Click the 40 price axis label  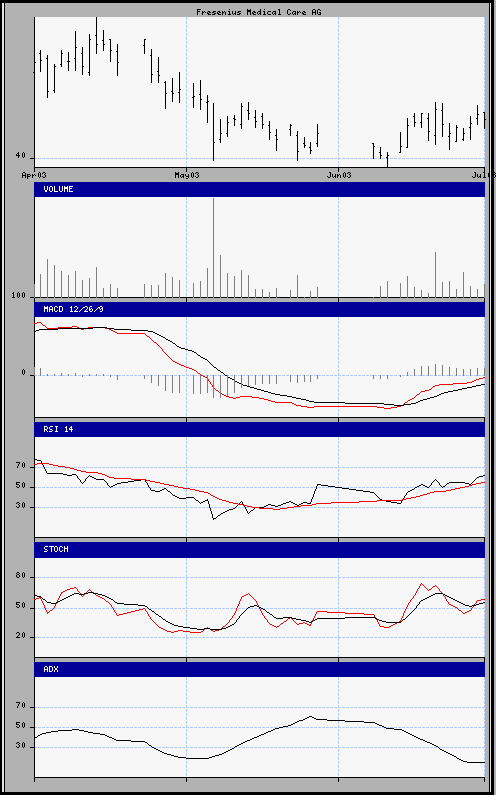coord(21,156)
